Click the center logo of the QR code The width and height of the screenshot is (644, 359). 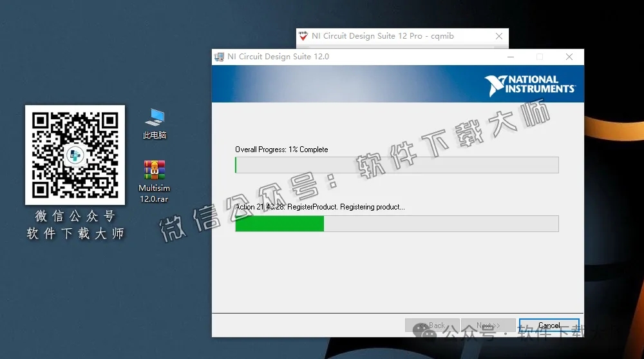(75, 155)
